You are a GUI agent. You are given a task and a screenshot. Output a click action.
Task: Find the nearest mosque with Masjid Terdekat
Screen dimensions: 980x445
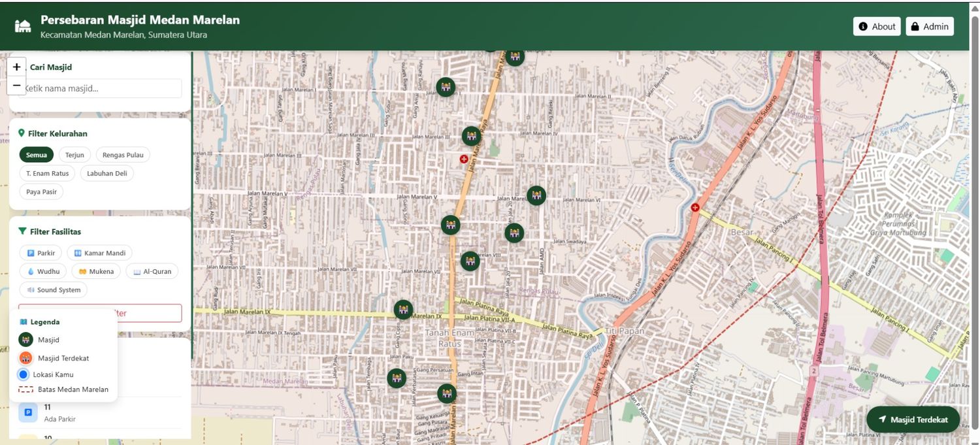913,420
